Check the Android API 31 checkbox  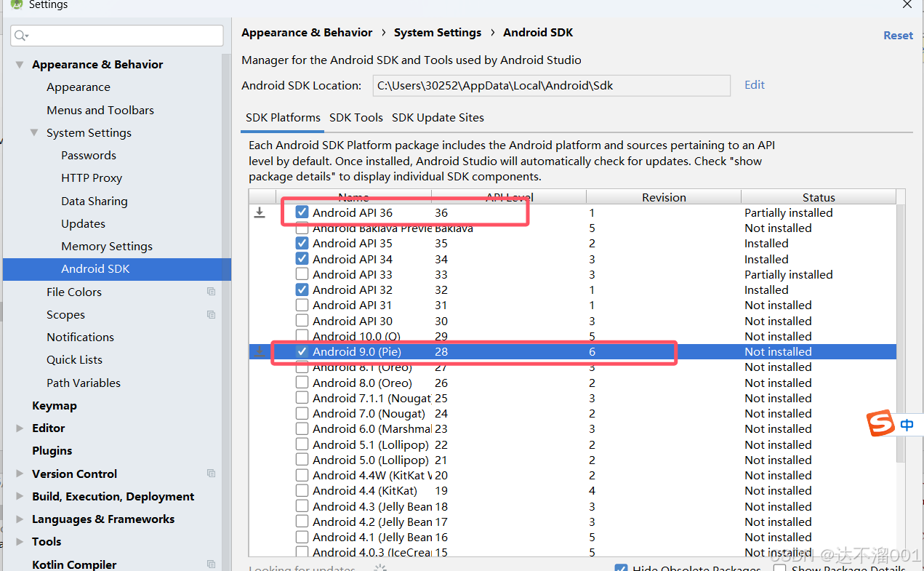(x=302, y=306)
